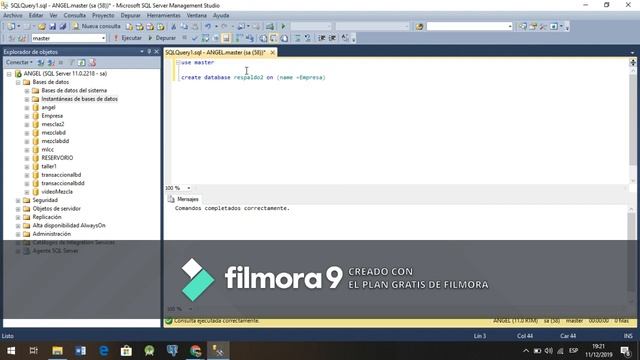Expand the Administración folder

(18, 234)
